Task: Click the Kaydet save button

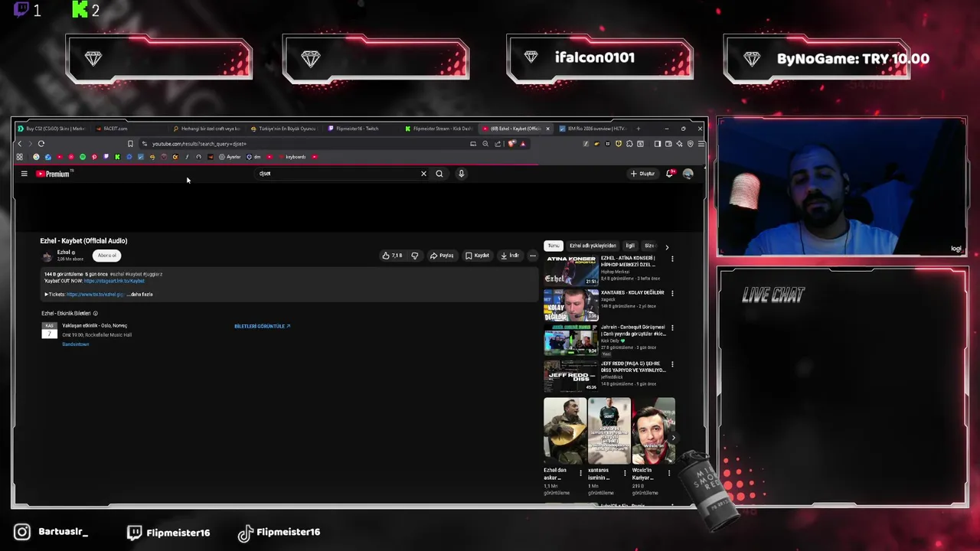Action: click(477, 256)
